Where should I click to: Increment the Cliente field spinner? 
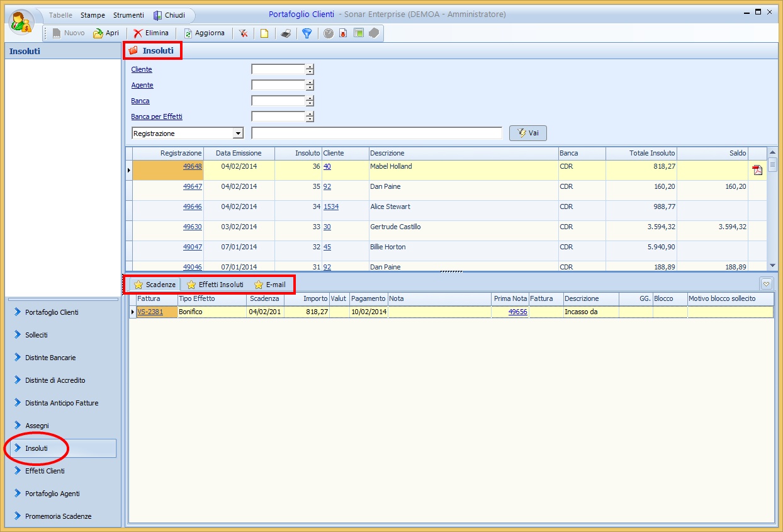pyautogui.click(x=310, y=67)
